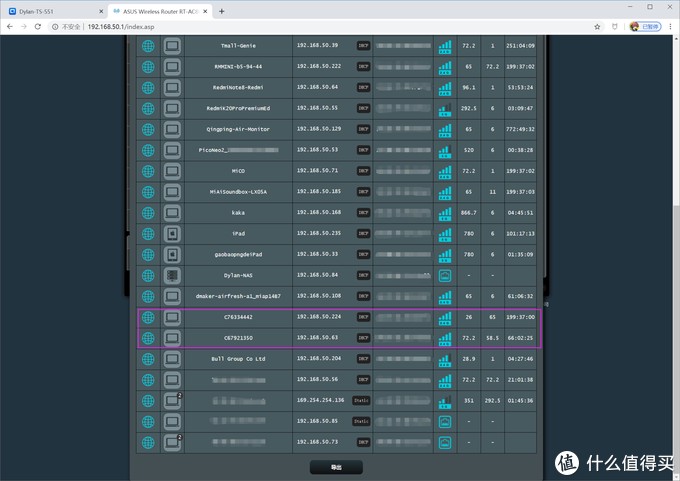The height and width of the screenshot is (481, 680).
Task: Click the iPad tablet device icon
Action: coord(172,234)
